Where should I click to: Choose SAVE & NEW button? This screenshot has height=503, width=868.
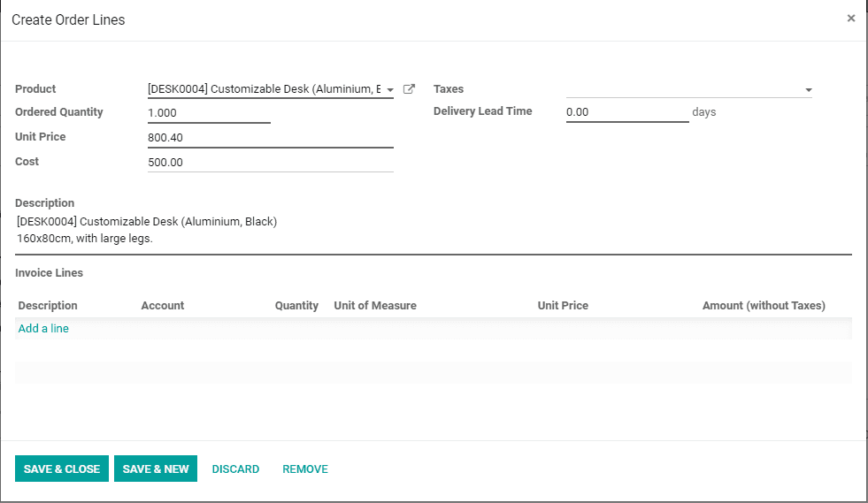(156, 469)
